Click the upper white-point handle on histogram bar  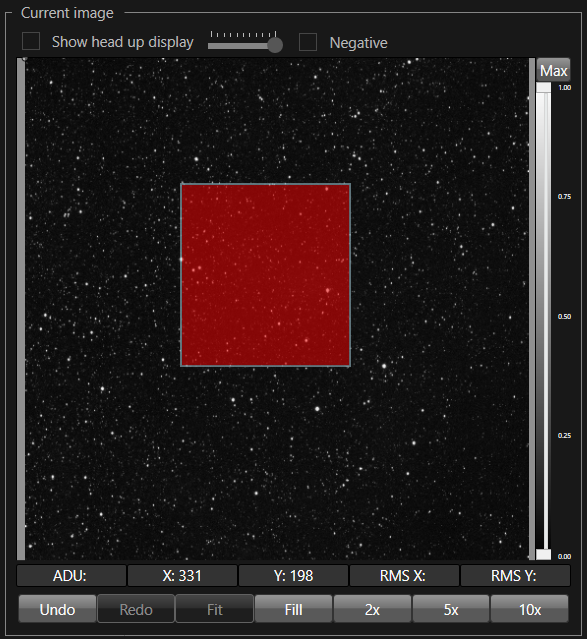[x=543, y=88]
